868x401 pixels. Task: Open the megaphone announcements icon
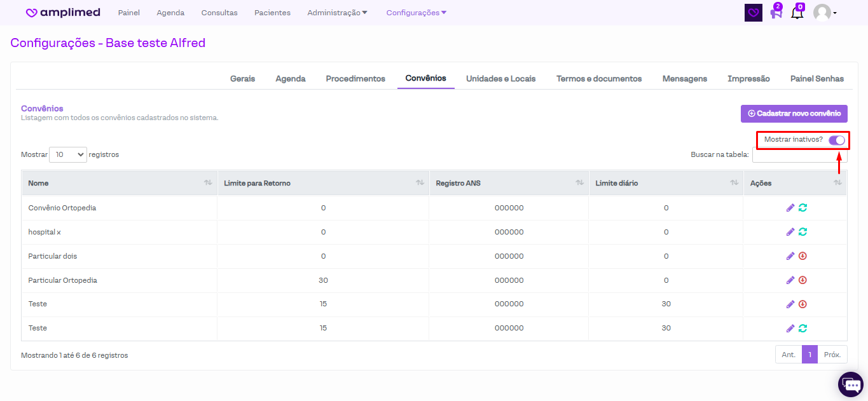tap(776, 13)
